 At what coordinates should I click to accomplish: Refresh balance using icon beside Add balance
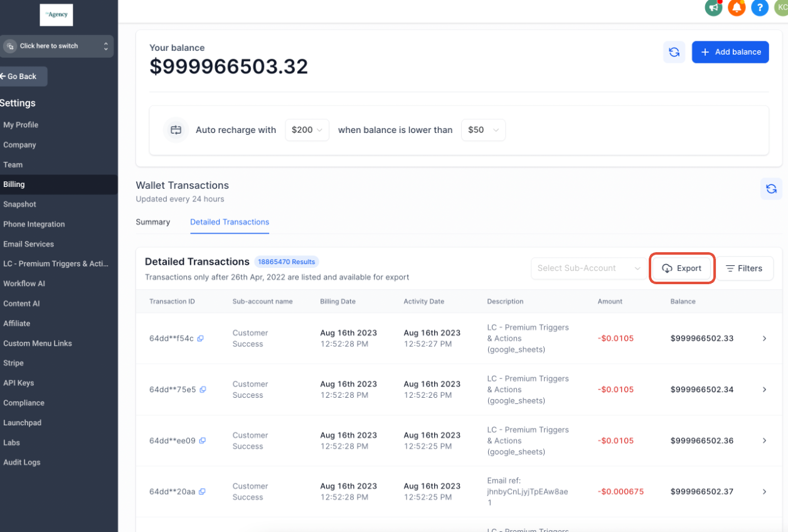674,52
